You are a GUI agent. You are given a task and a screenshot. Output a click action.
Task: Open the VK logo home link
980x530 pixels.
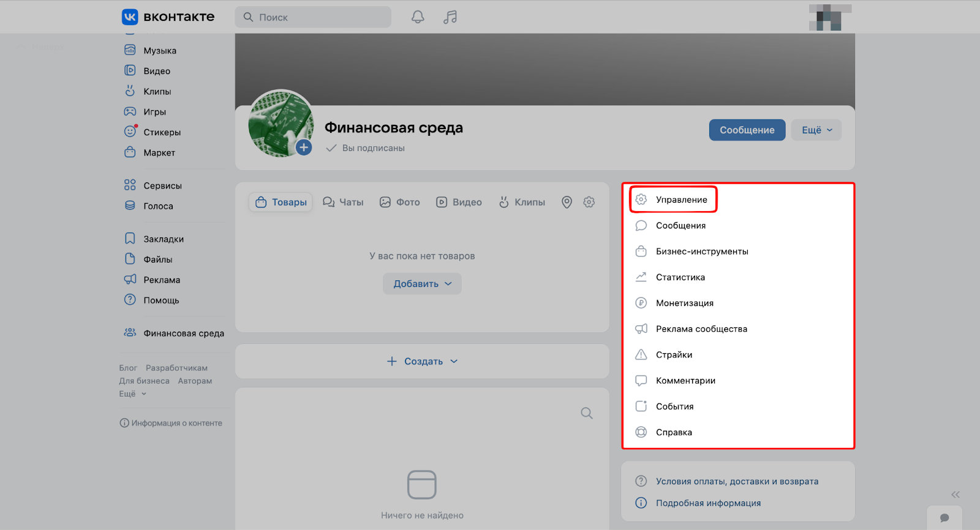168,17
